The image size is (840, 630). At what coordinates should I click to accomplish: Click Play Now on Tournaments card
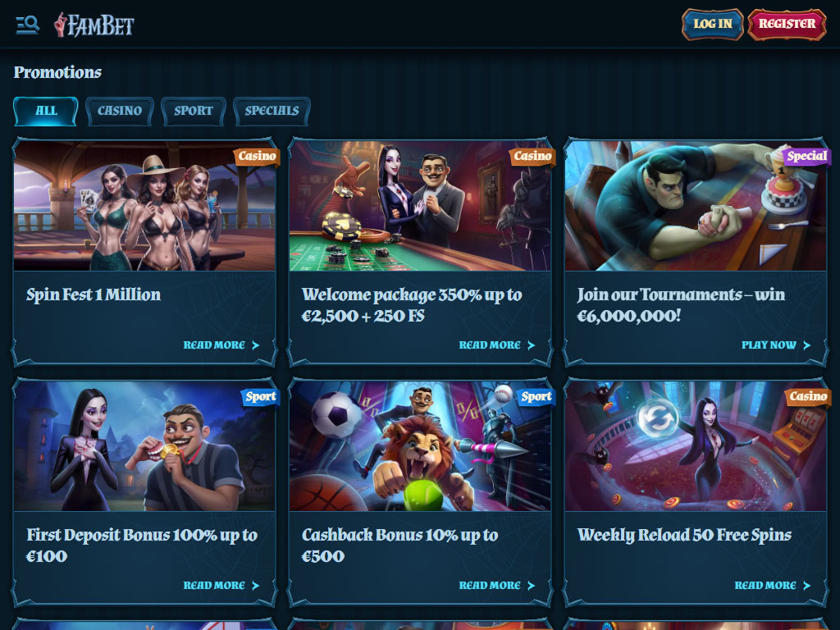pyautogui.click(x=776, y=345)
